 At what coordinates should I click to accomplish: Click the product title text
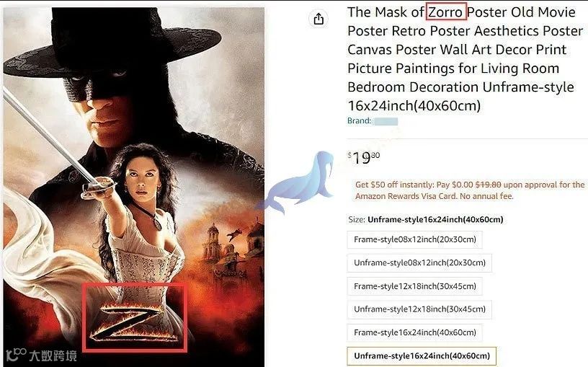tap(465, 59)
